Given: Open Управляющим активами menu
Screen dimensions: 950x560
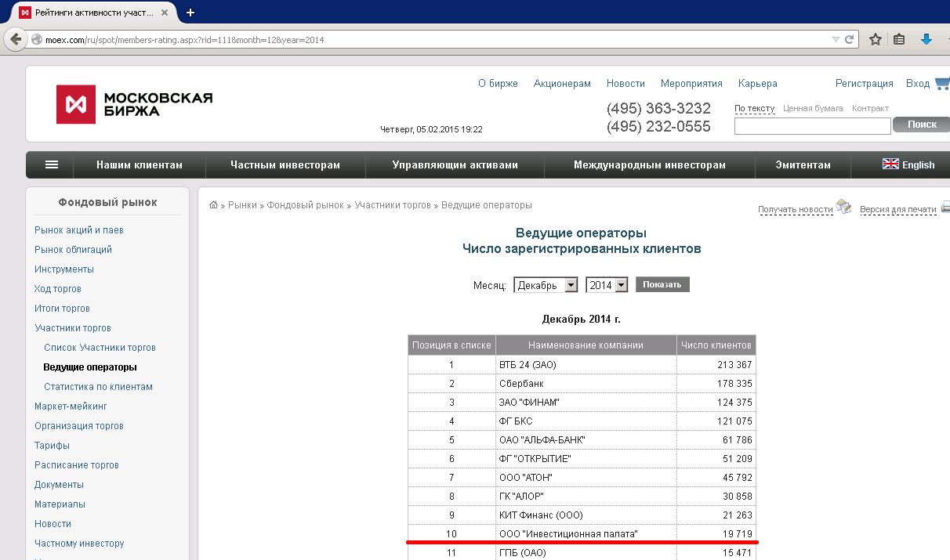Looking at the screenshot, I should [455, 164].
